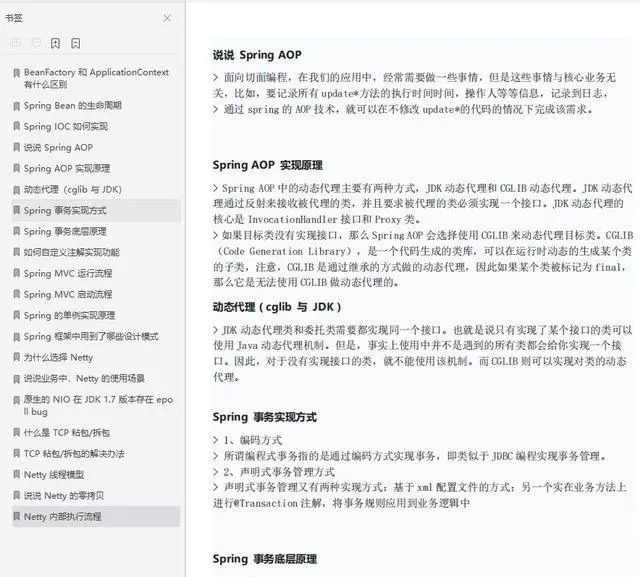Click the add bookmark icon in the bookmarks toolbar

[55, 43]
